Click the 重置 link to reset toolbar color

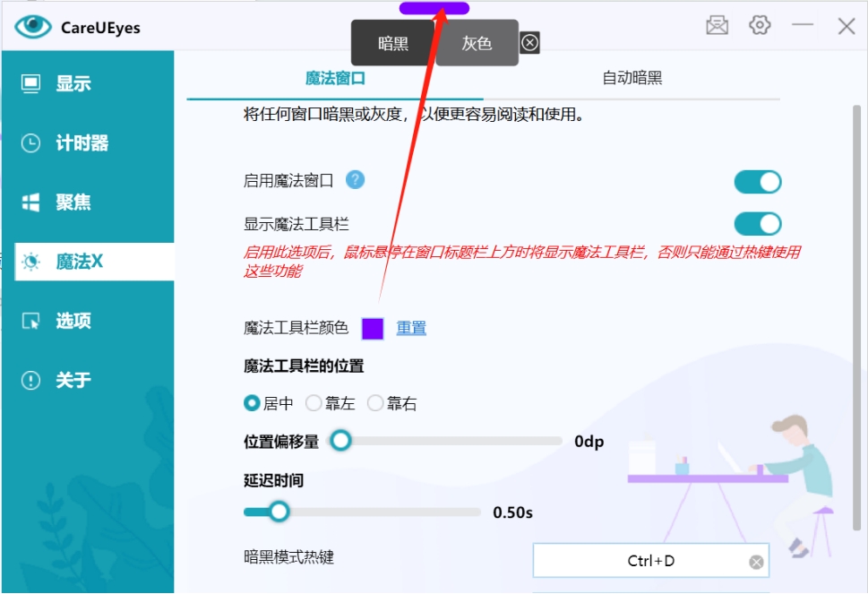click(x=410, y=328)
